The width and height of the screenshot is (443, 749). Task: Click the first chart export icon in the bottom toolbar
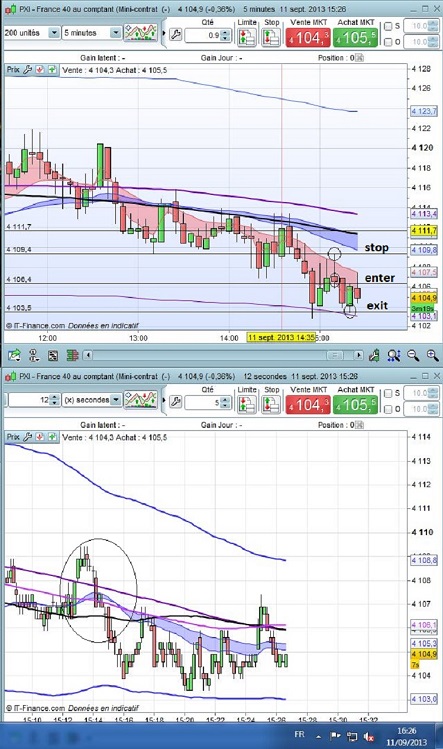(14, 355)
